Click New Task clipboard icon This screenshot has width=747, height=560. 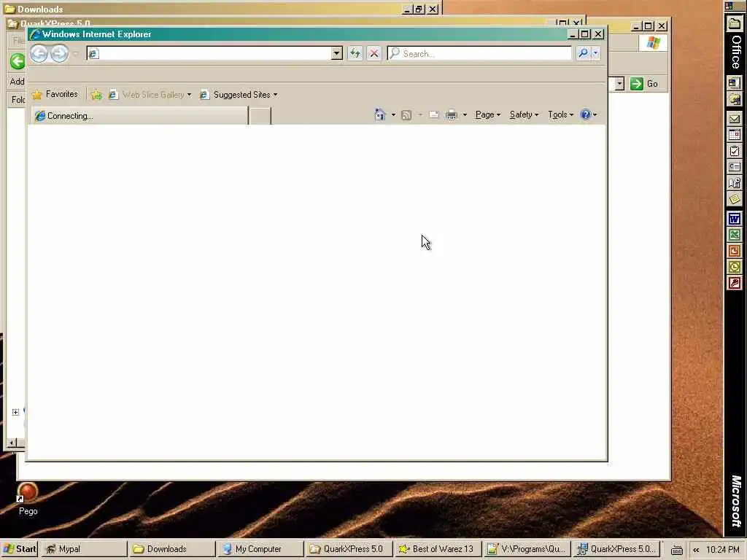[x=734, y=152]
